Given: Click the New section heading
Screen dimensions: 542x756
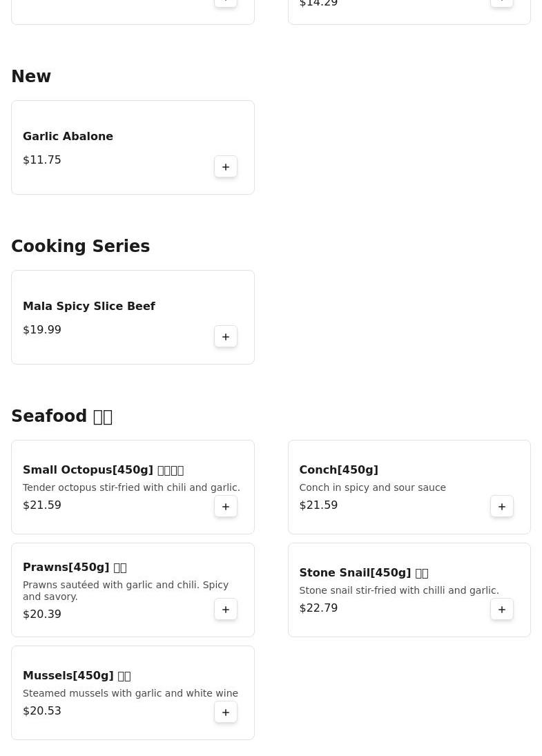Looking at the screenshot, I should click(x=31, y=77).
